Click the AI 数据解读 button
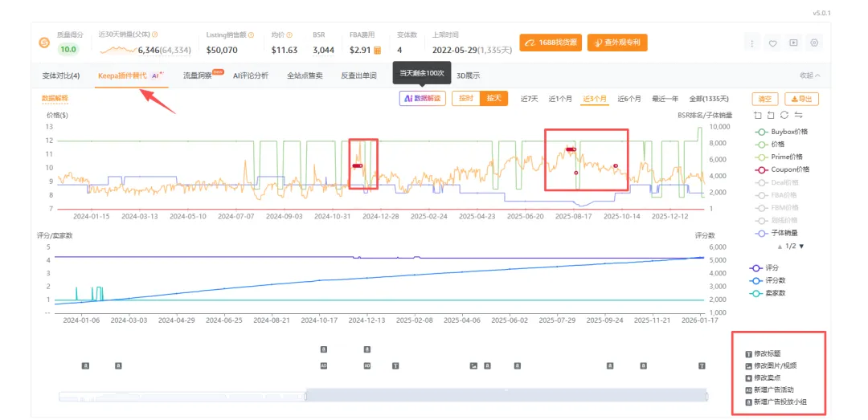 pos(423,99)
